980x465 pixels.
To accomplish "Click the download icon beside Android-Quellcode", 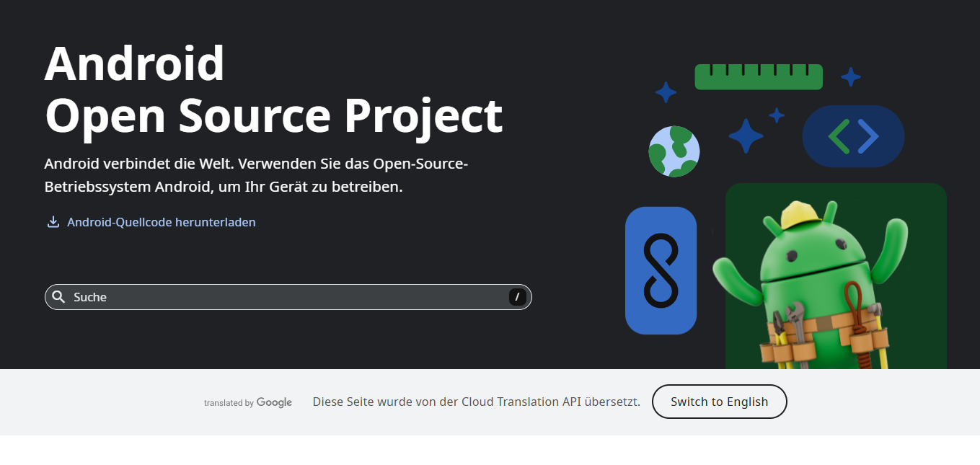I will (53, 222).
